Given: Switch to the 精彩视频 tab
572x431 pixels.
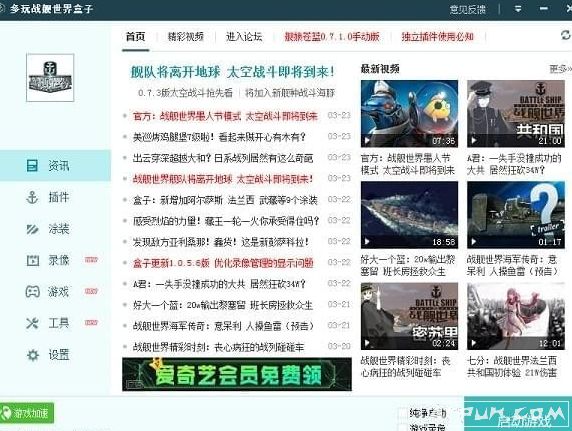Looking at the screenshot, I should [x=185, y=36].
